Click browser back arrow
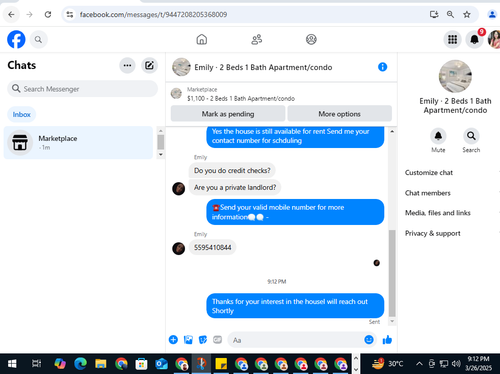Screen dimensions: 500x374 click(x=11, y=14)
